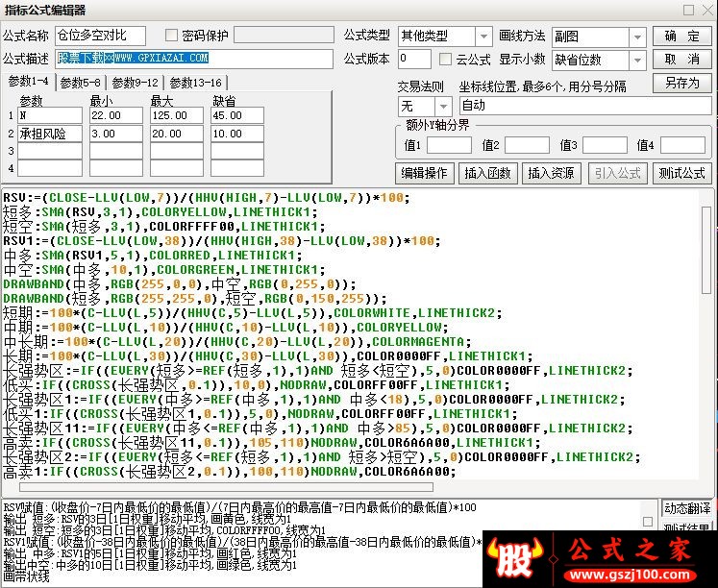Switch to 参数13-16 tab
718x588 pixels.
[195, 83]
